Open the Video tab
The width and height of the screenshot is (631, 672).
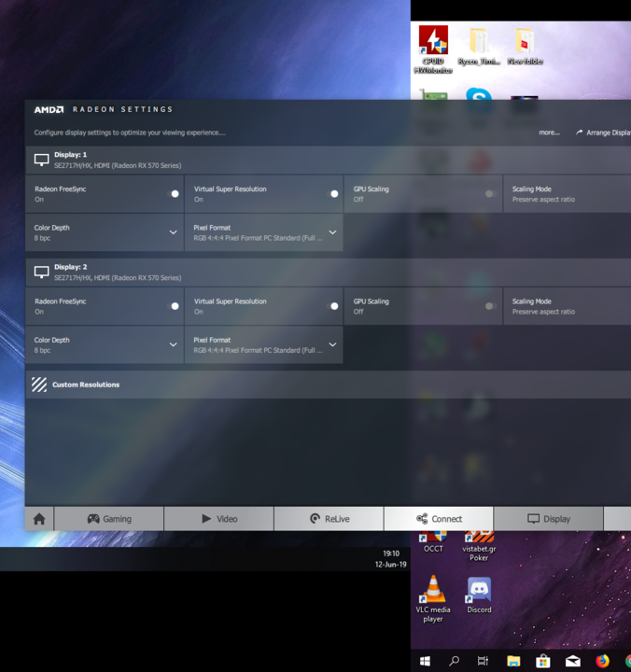tap(219, 519)
